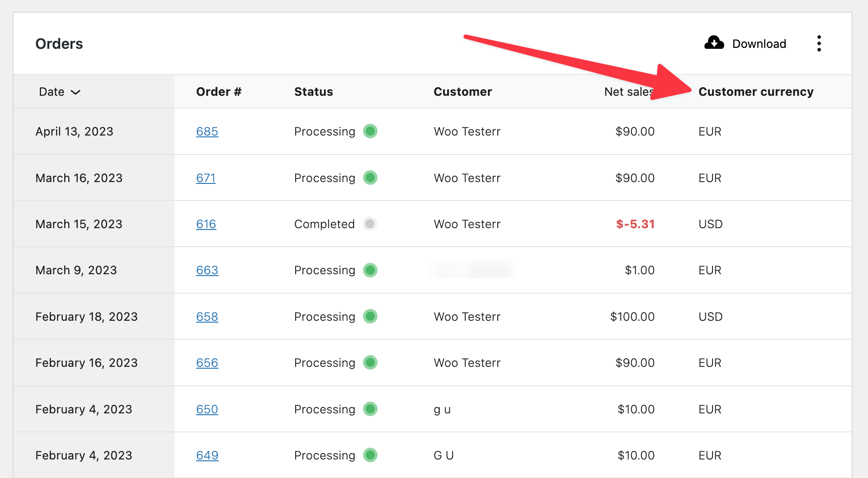Open order 616 details
Screen dimensions: 868x478
coord(206,224)
